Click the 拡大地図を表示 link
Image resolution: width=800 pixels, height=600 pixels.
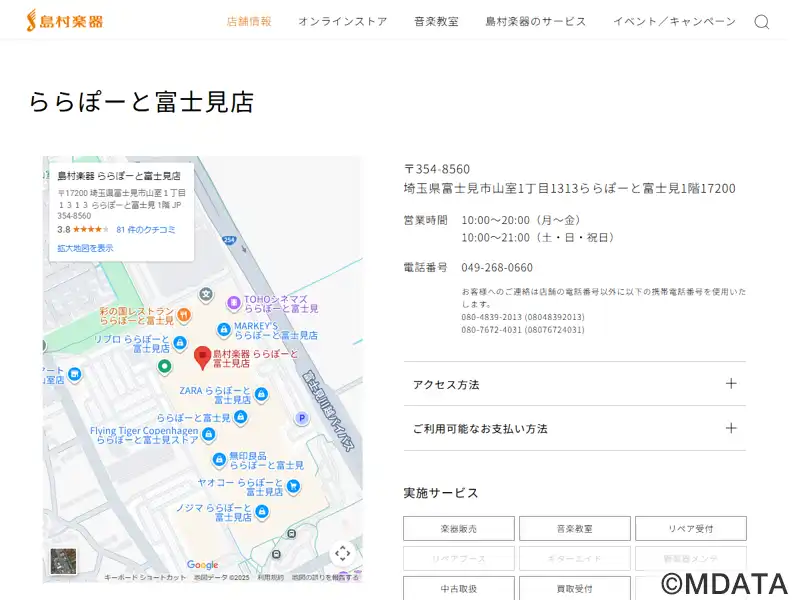pyautogui.click(x=85, y=248)
